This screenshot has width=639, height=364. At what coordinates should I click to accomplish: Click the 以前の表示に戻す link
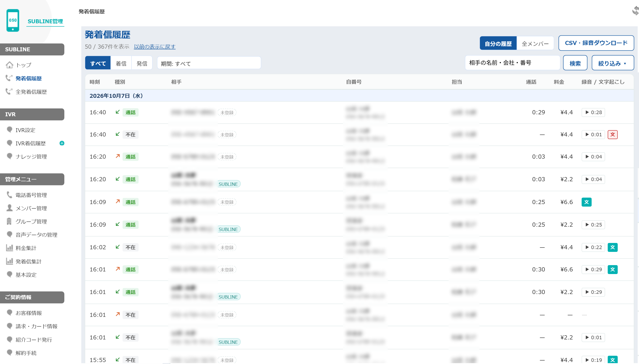155,47
